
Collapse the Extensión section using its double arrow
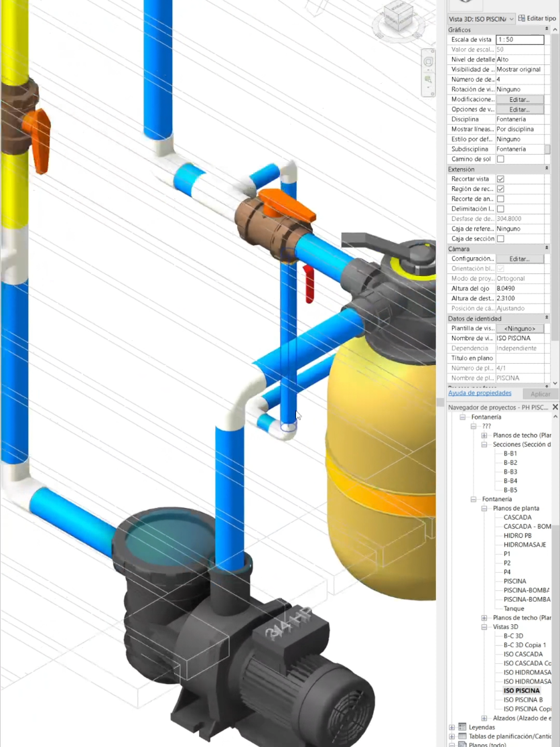click(x=546, y=169)
